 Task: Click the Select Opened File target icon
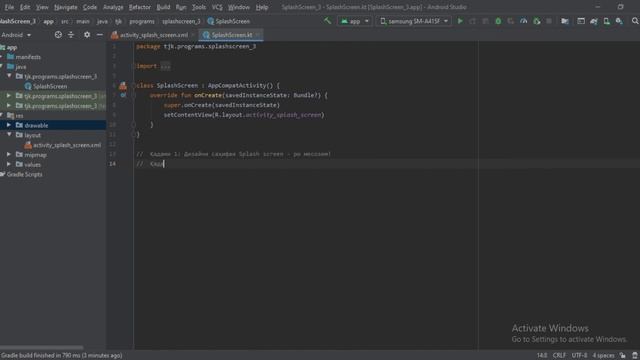pos(58,35)
